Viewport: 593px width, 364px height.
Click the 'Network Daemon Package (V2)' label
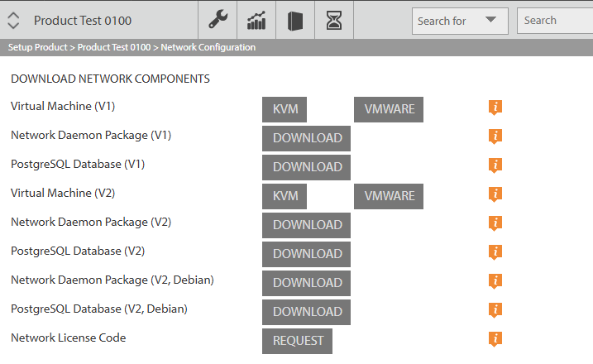pyautogui.click(x=91, y=222)
